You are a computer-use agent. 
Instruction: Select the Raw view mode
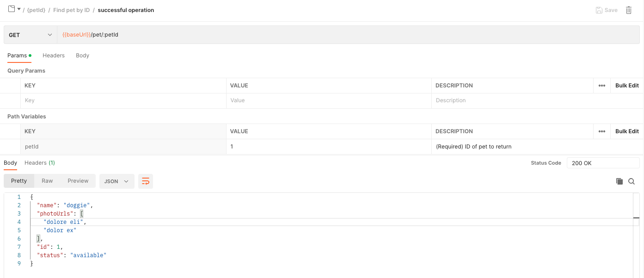[47, 181]
